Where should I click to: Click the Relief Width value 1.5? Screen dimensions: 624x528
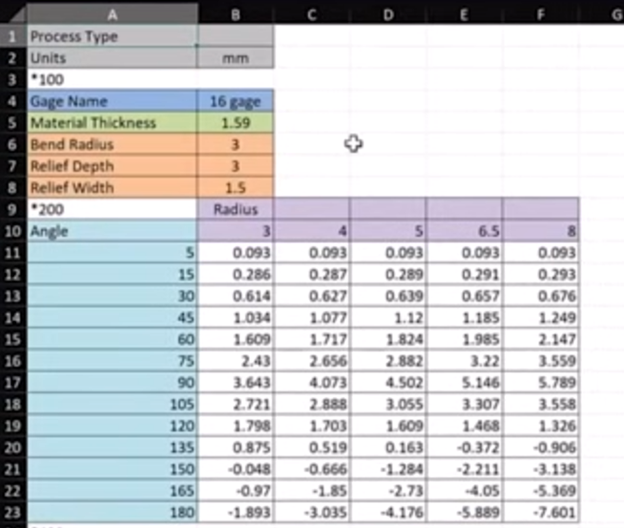click(235, 188)
